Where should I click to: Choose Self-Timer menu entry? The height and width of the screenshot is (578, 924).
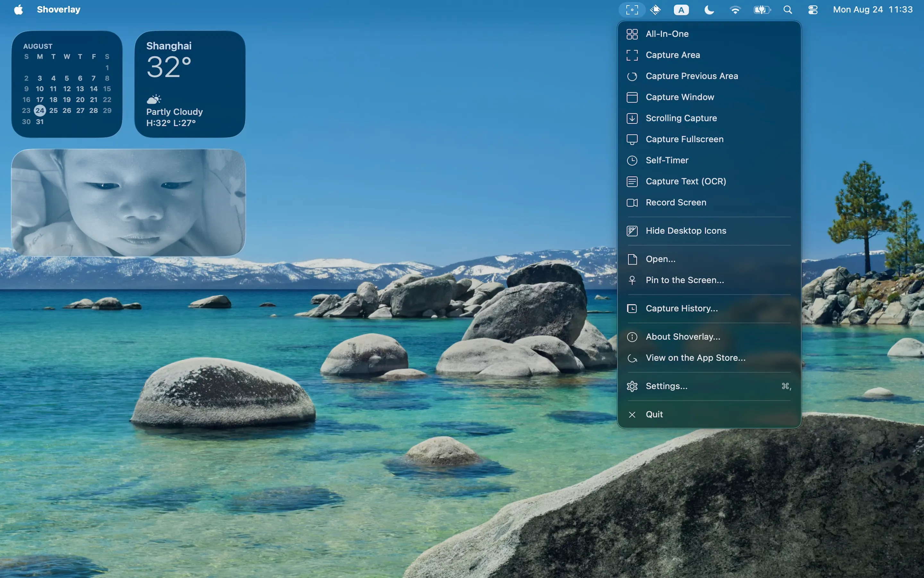point(709,160)
